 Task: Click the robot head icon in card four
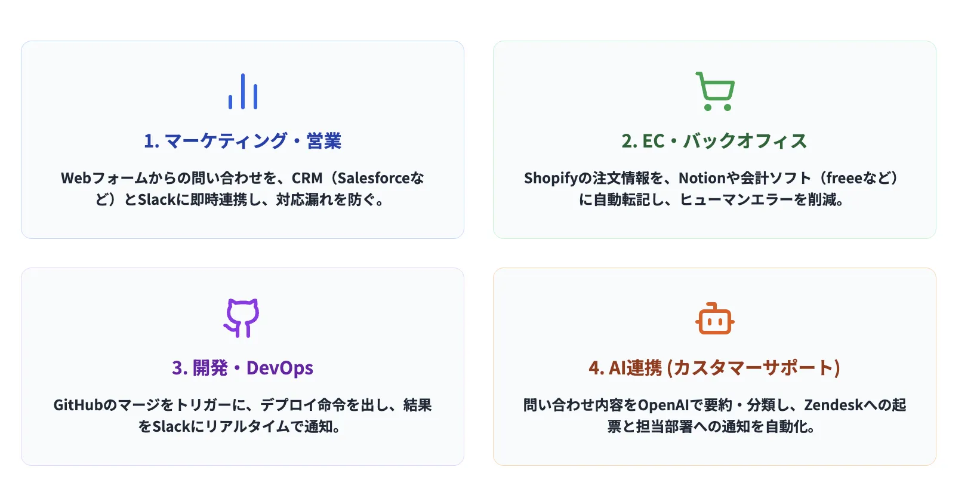714,318
